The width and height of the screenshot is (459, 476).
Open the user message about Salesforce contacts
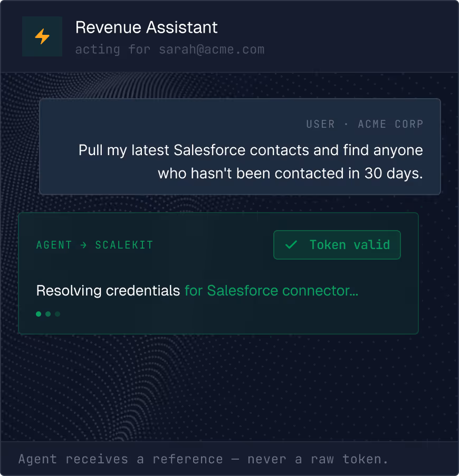pyautogui.click(x=240, y=146)
